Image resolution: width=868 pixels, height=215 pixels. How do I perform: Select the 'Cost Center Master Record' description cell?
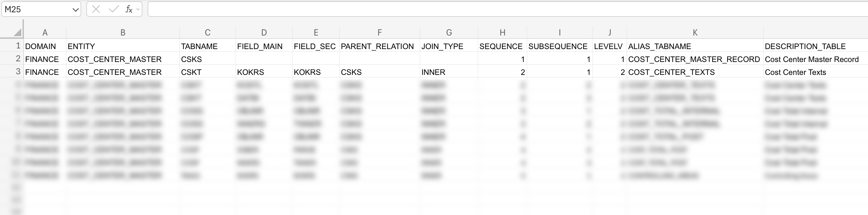(812, 59)
